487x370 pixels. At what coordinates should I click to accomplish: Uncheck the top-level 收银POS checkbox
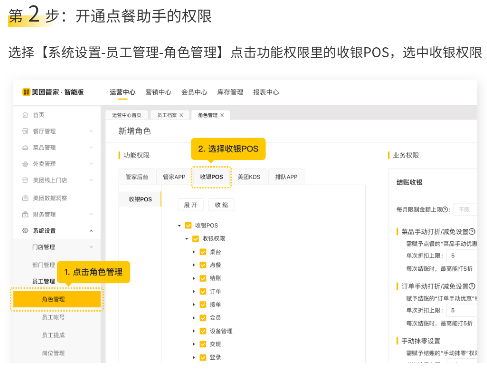(x=188, y=226)
